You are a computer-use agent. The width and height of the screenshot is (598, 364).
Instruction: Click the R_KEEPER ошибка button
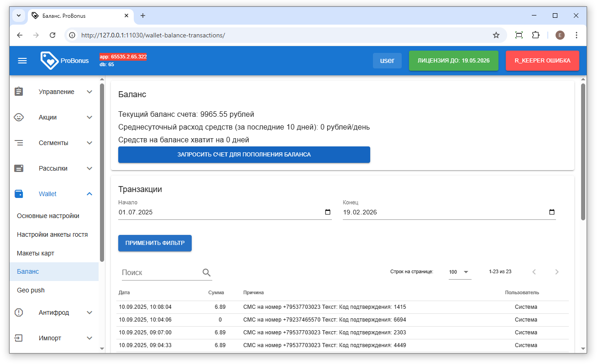(542, 61)
